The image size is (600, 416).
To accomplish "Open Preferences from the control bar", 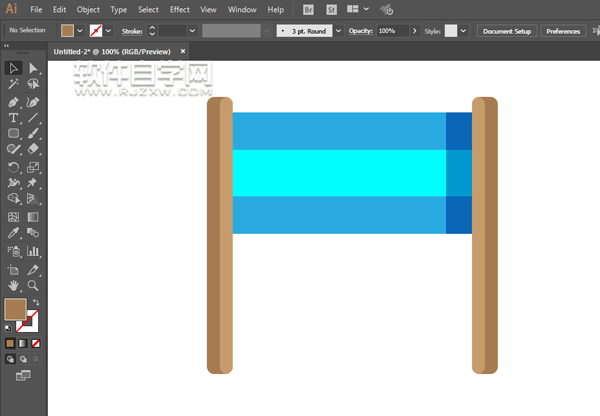I will [562, 31].
